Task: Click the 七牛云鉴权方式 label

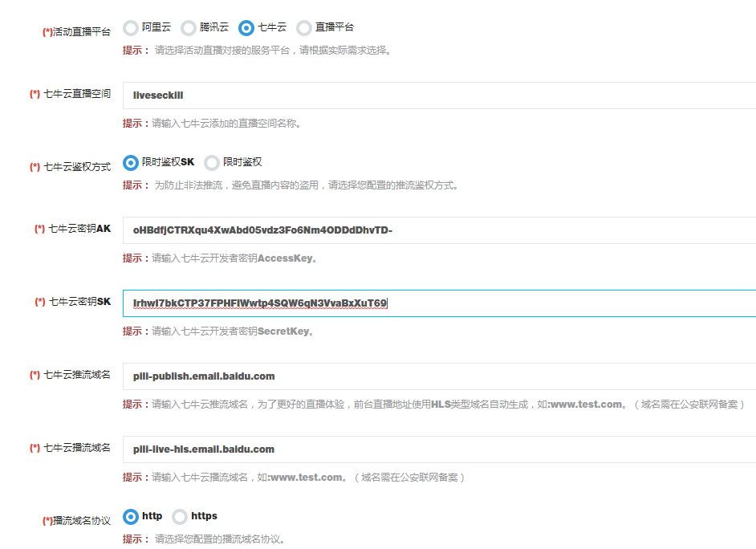Action: tap(71, 167)
